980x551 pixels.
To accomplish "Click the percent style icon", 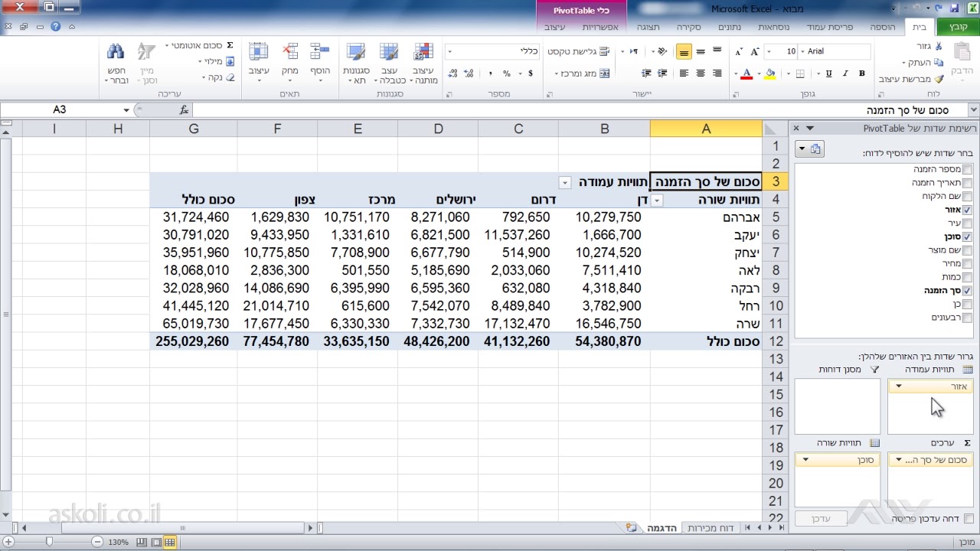I will tap(507, 73).
